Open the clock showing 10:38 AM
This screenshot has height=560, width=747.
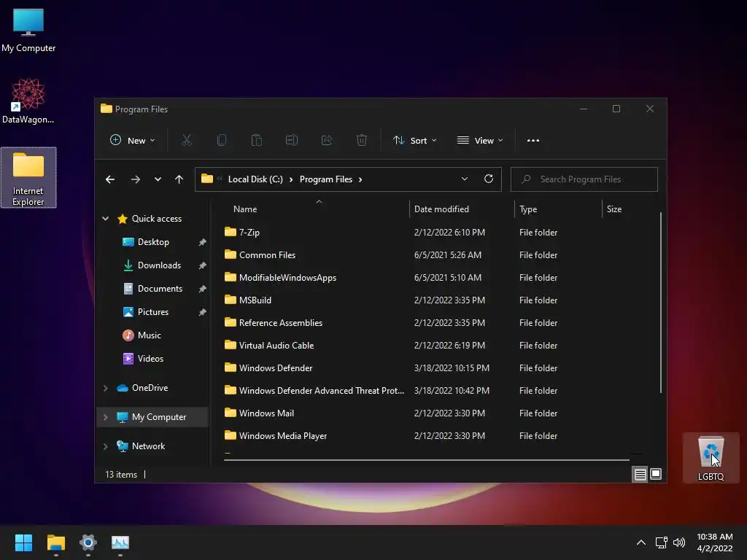point(715,542)
